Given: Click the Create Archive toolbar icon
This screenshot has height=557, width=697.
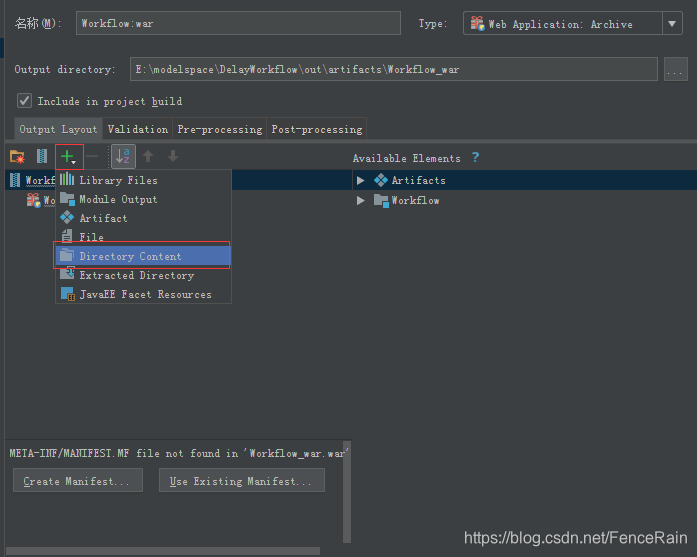Looking at the screenshot, I should tap(42, 156).
